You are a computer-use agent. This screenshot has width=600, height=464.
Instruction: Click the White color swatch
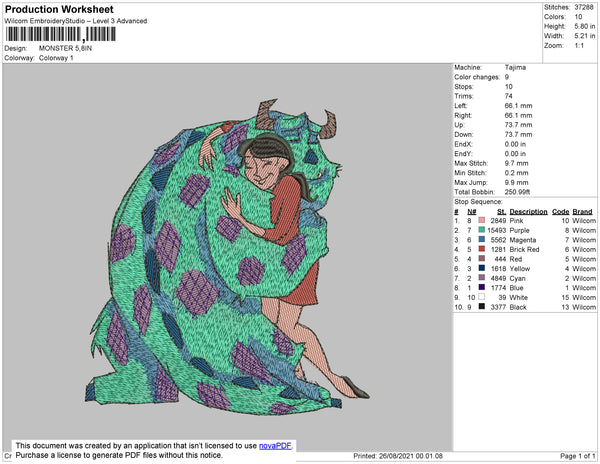[482, 297]
